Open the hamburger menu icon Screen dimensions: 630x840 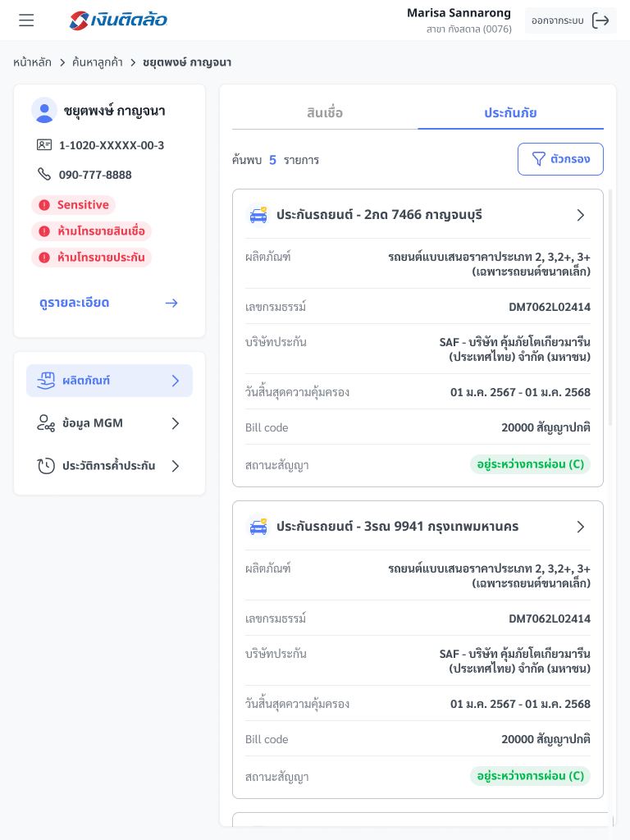26,21
